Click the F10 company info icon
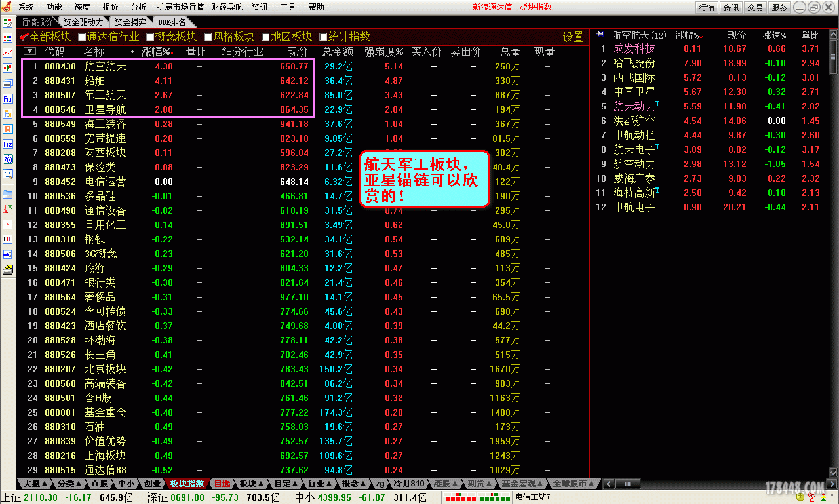 7,98
